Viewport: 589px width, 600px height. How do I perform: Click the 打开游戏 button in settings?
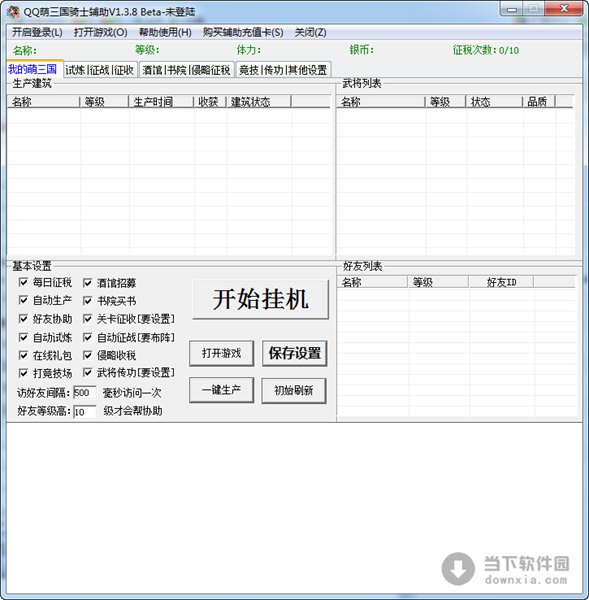[x=222, y=353]
